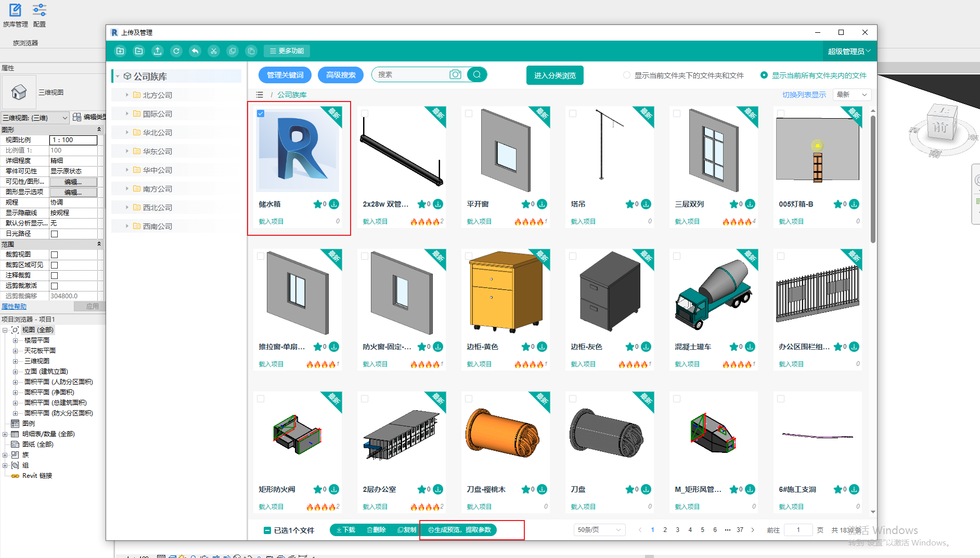Open the 更多功能 menu
The width and height of the screenshot is (980, 558).
pyautogui.click(x=287, y=51)
